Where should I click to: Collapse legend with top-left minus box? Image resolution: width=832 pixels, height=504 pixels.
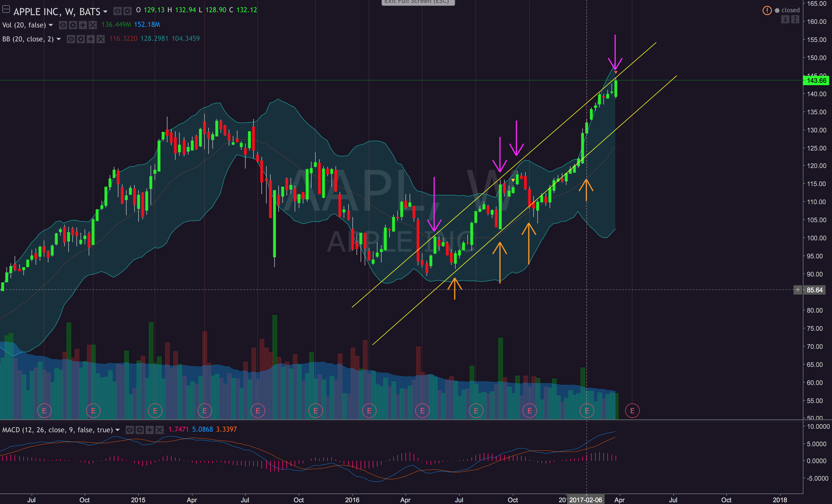coord(6,9)
